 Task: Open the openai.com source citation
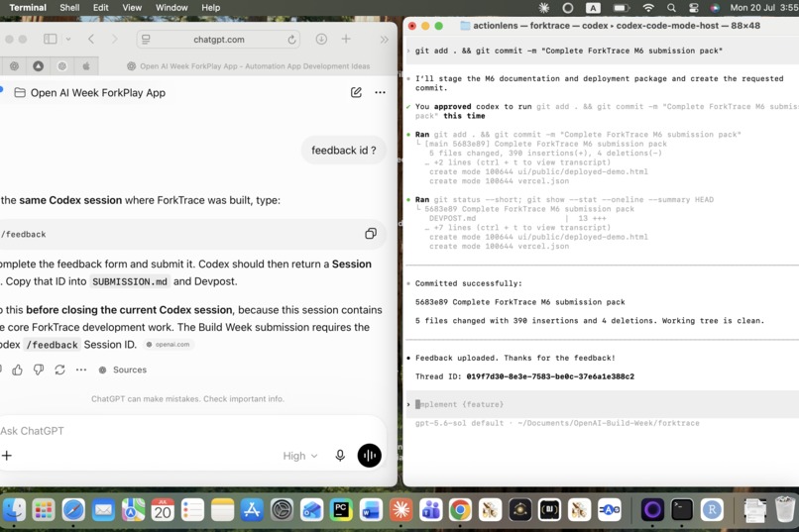point(169,345)
